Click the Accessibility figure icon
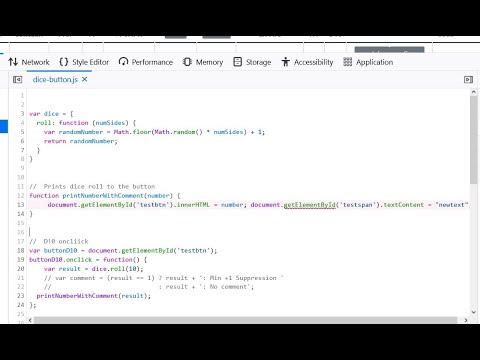This screenshot has height=360, width=480. pyautogui.click(x=286, y=62)
